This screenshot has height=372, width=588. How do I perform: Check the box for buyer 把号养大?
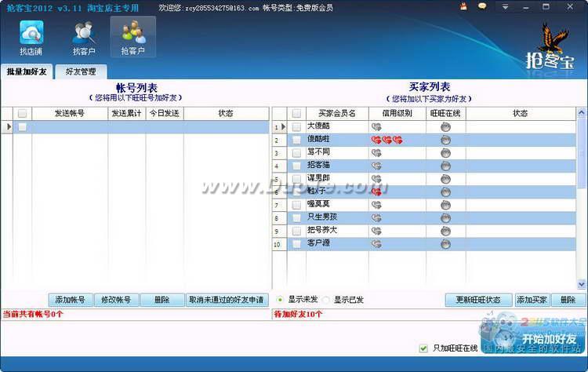(x=296, y=231)
